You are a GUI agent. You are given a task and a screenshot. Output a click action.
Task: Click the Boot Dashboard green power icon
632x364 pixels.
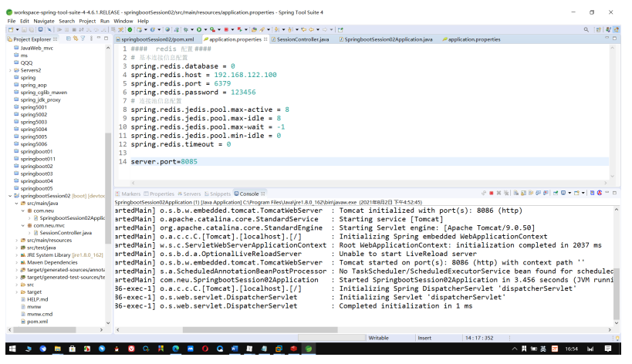[130, 29]
